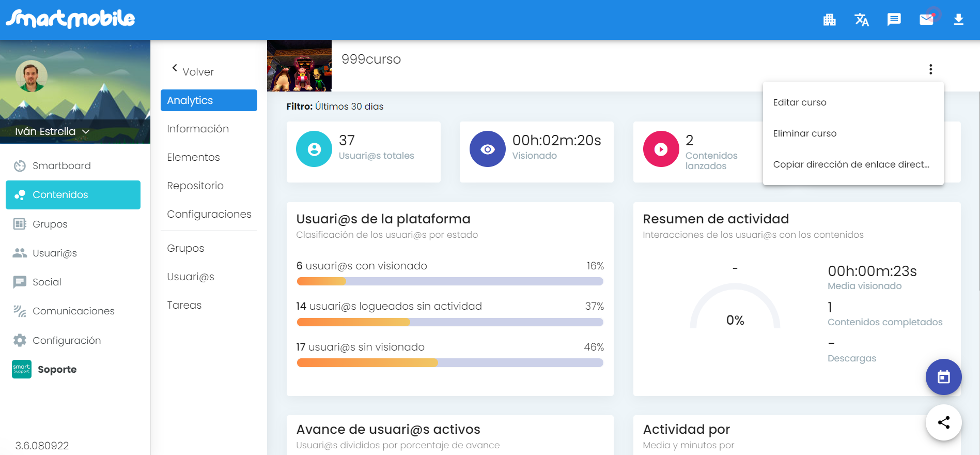Click the organization building icon in header
Image resolution: width=980 pixels, height=455 pixels.
click(829, 20)
